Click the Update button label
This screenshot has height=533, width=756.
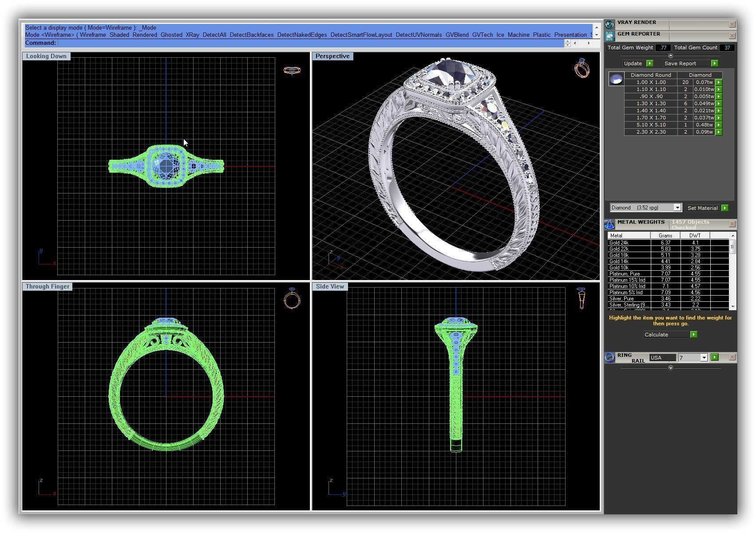point(633,63)
